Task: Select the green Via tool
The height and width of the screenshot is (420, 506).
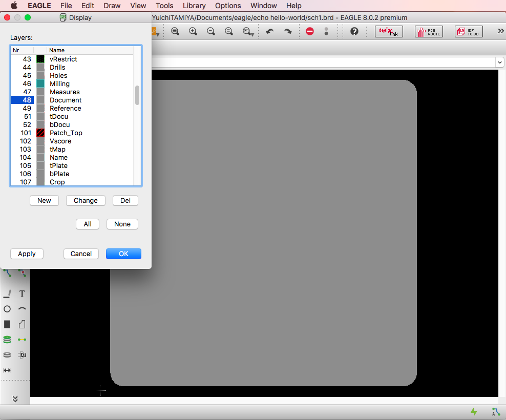Action: tap(7, 339)
